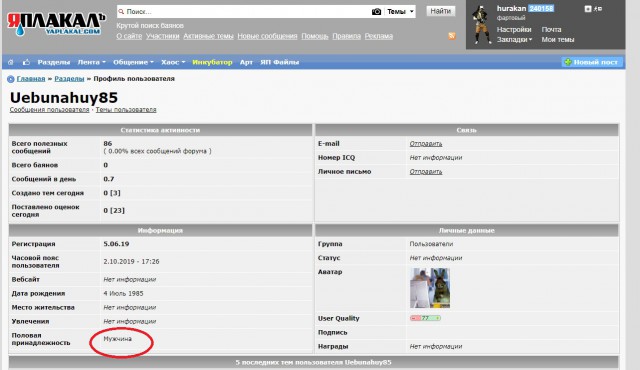The height and width of the screenshot is (370, 640).
Task: Open the Активные темы link
Action: tap(208, 36)
